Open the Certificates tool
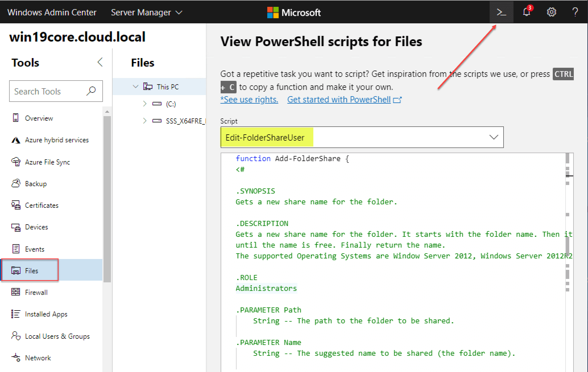The width and height of the screenshot is (588, 372). pyautogui.click(x=42, y=205)
